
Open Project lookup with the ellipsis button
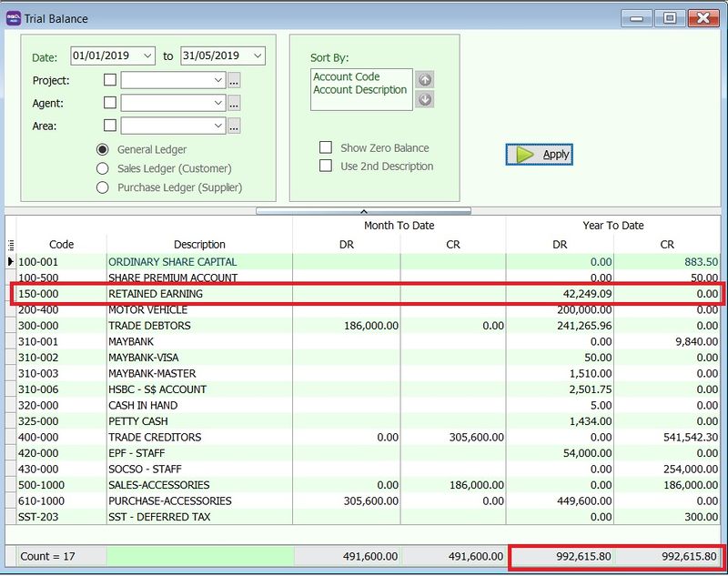pos(234,81)
